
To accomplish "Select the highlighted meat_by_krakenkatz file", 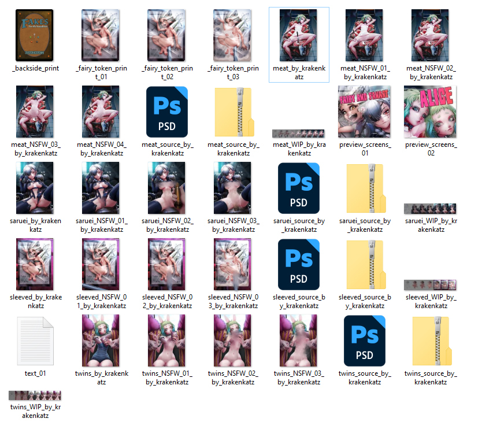I will 299,34.
